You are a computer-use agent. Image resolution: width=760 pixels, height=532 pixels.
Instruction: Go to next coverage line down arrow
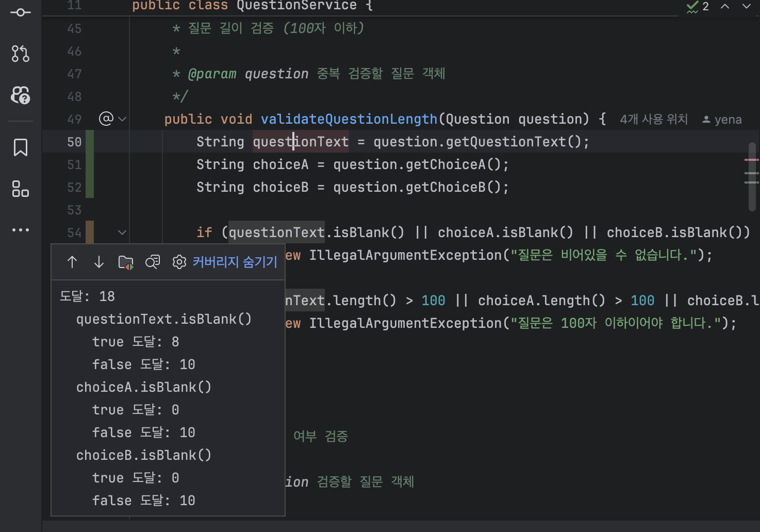pyautogui.click(x=99, y=262)
